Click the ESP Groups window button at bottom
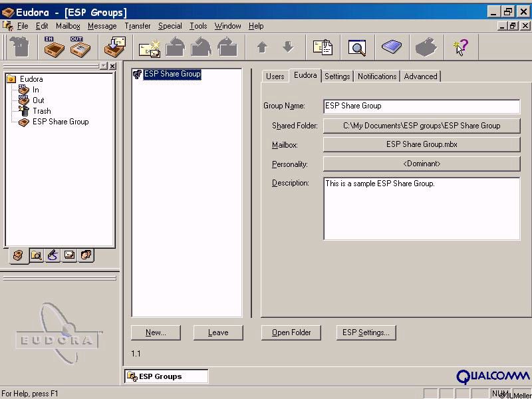The height and width of the screenshot is (399, 532). [x=166, y=376]
